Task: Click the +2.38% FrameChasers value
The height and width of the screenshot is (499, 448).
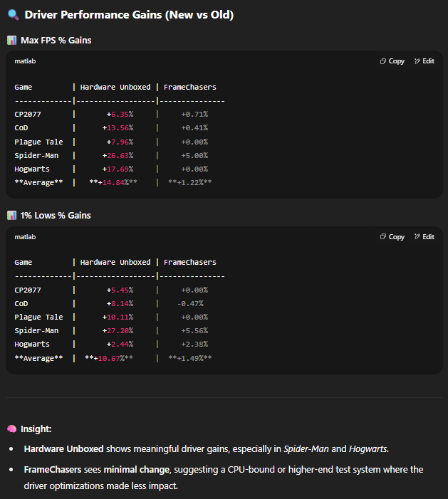Action: [194, 345]
